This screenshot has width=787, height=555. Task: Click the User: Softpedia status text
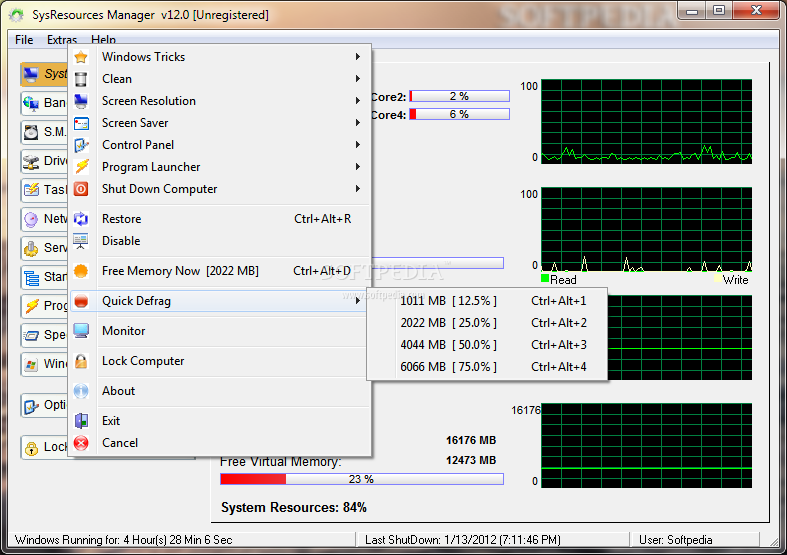point(676,540)
